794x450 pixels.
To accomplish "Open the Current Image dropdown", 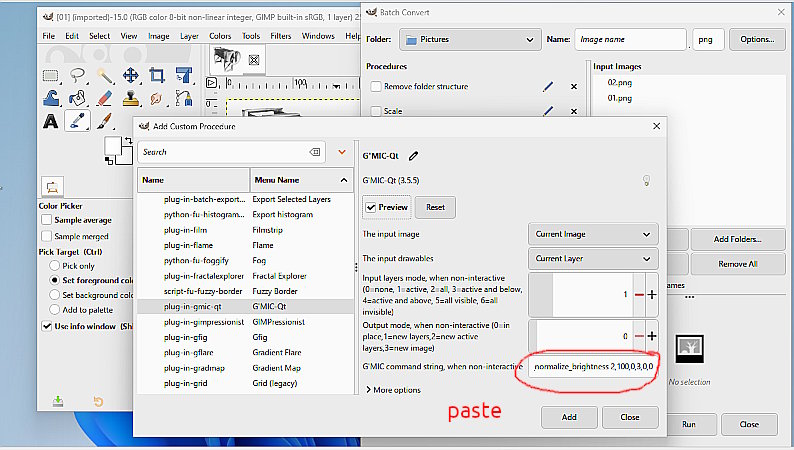I will point(592,234).
